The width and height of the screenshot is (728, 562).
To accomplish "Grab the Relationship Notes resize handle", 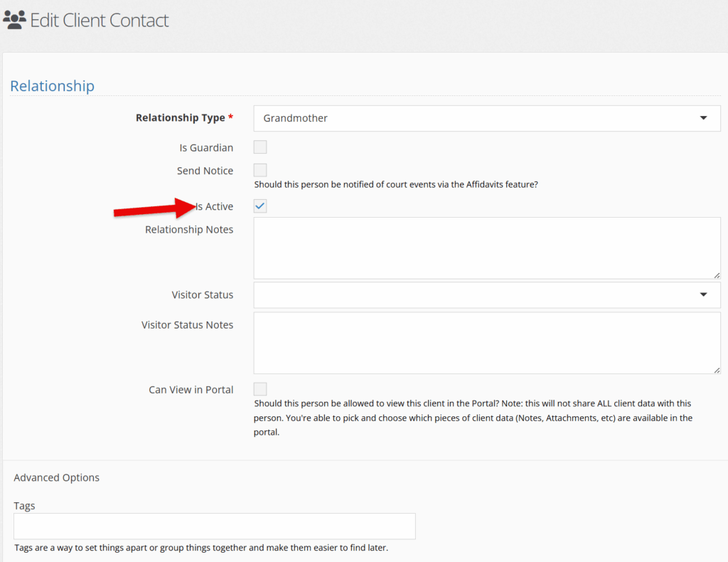I will click(x=717, y=275).
